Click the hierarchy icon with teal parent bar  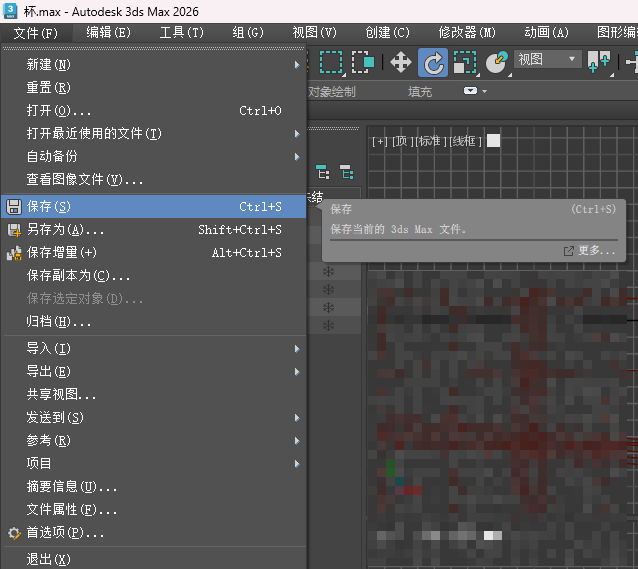(x=322, y=172)
